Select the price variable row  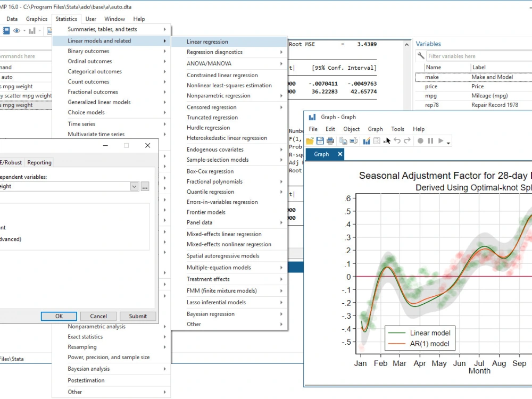pos(473,87)
